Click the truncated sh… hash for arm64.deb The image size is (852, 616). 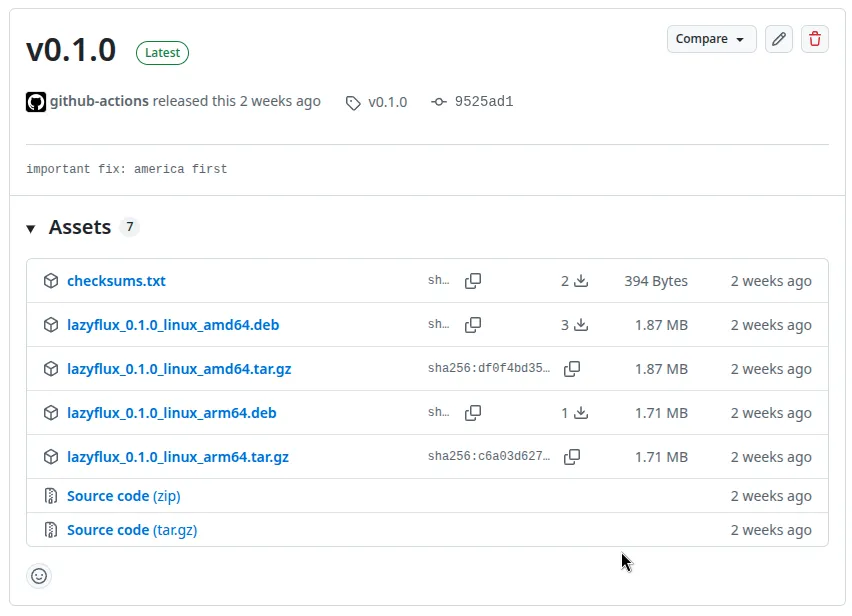coord(438,412)
